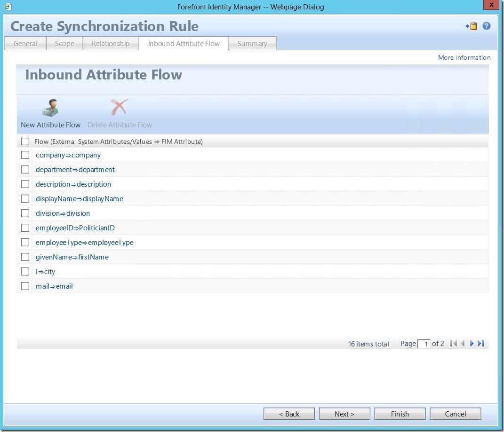Image resolution: width=504 pixels, height=432 pixels.
Task: Check the company⇒company checkbox
Action: tap(25, 155)
